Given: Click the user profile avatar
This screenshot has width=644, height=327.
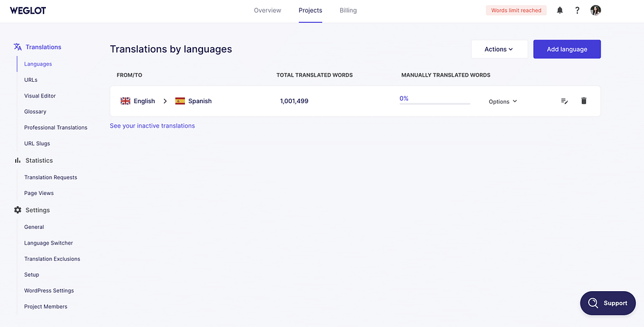Looking at the screenshot, I should (x=596, y=11).
